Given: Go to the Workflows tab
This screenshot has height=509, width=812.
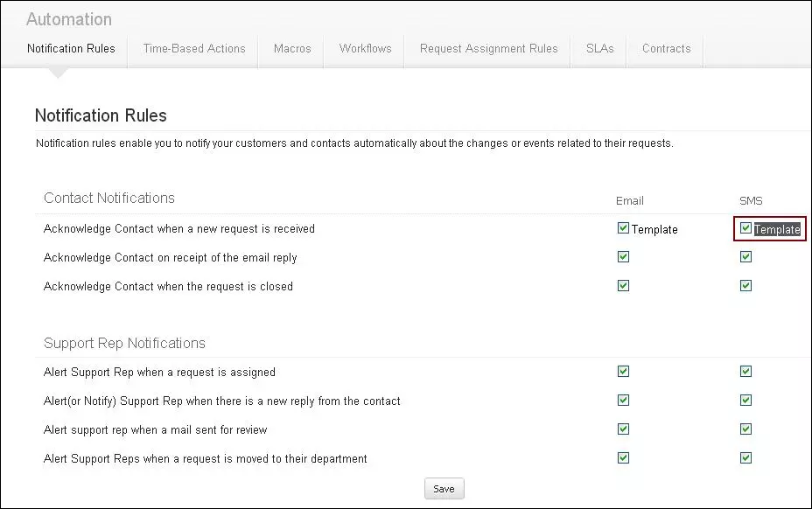Looking at the screenshot, I should click(365, 49).
